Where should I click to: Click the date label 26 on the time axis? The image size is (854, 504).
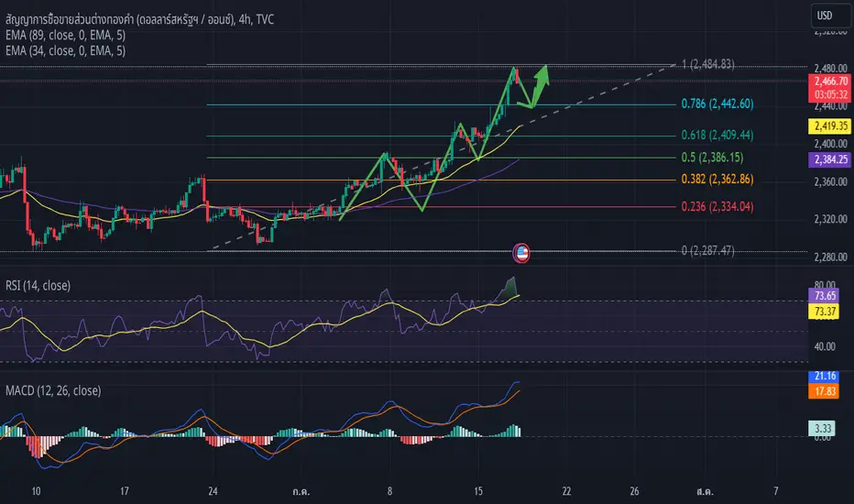[634, 491]
